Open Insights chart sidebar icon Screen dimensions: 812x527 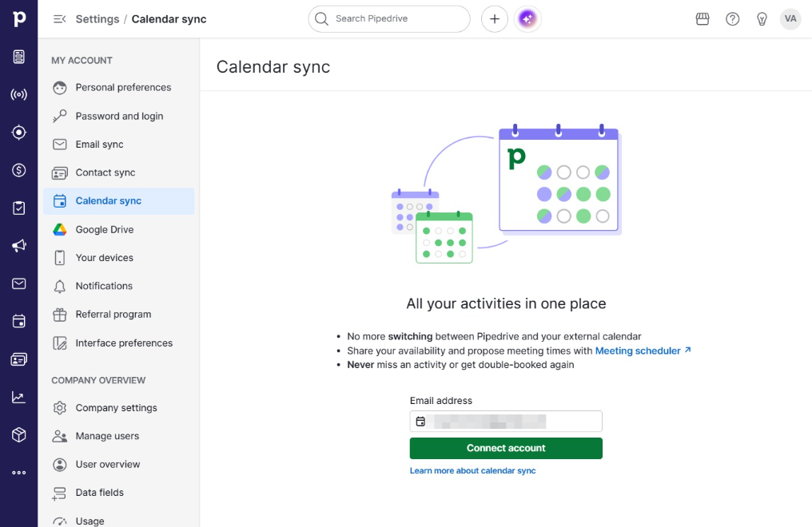[19, 397]
